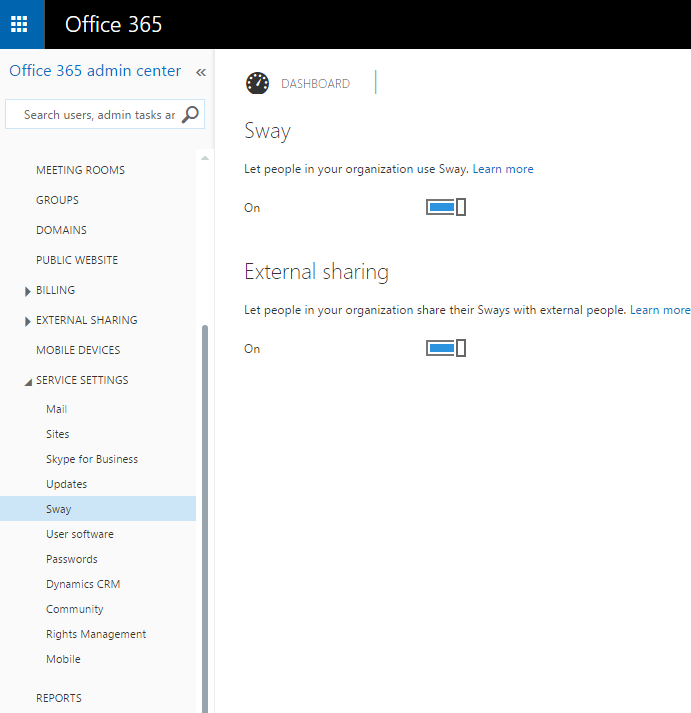Image resolution: width=691 pixels, height=713 pixels.
Task: Select Mobile Devices in the navigation
Action: (x=78, y=350)
